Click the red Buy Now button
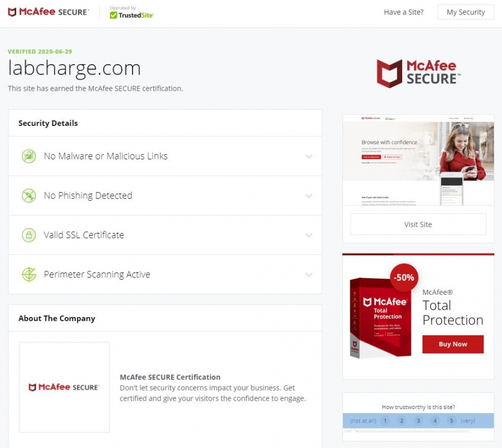Viewport: 502px width, 448px height. [453, 344]
